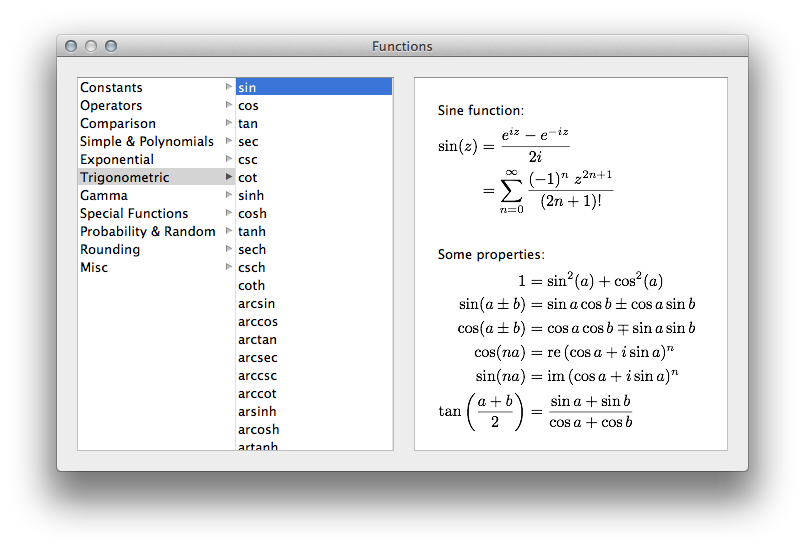Choose the cos function

pos(248,106)
